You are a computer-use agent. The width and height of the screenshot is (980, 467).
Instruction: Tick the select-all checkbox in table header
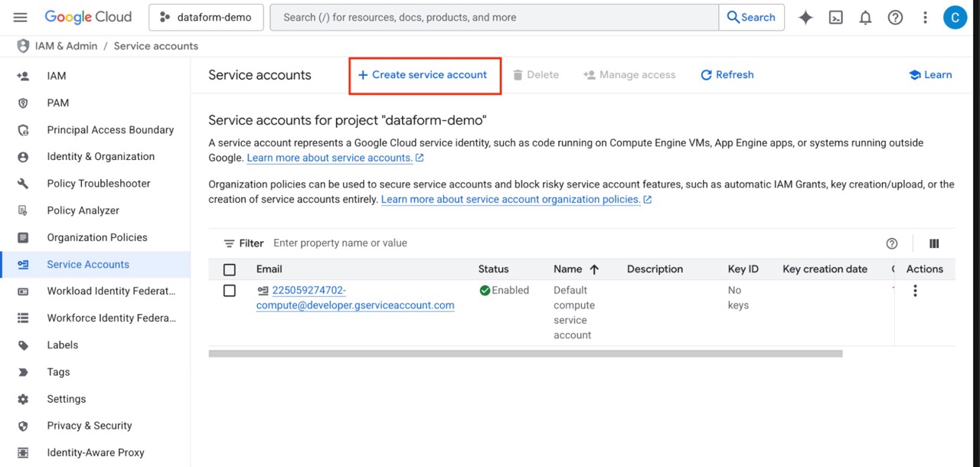point(230,269)
